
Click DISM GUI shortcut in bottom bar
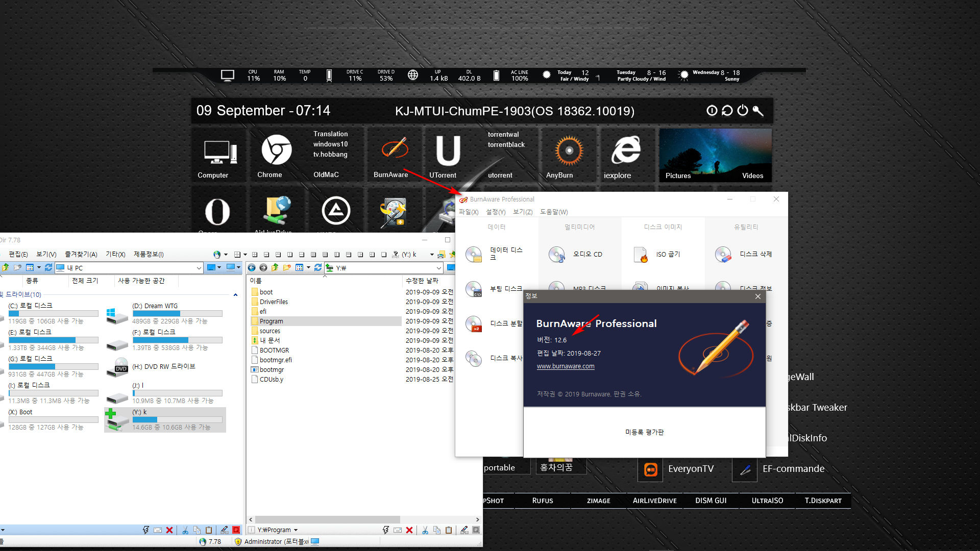point(710,500)
